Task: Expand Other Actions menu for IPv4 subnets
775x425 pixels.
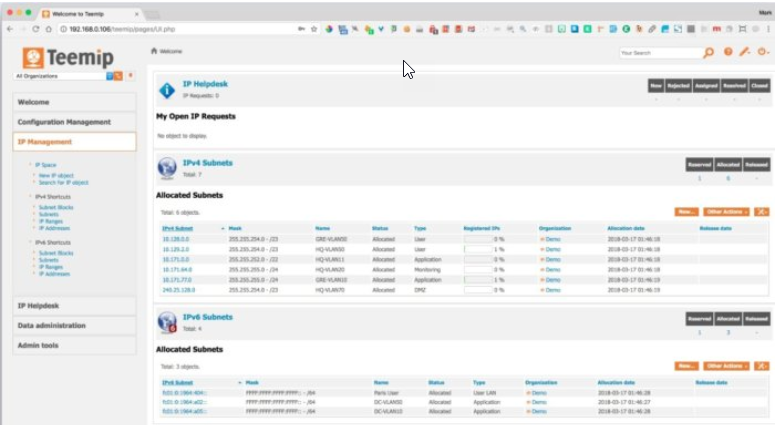Action: coord(726,212)
